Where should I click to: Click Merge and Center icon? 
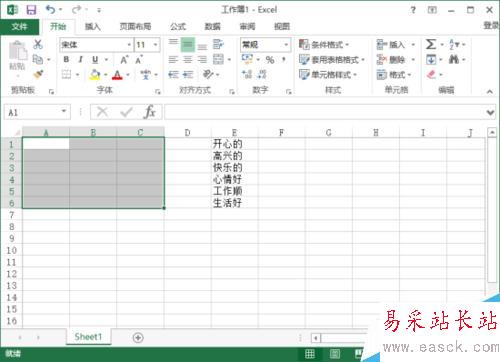(x=218, y=59)
